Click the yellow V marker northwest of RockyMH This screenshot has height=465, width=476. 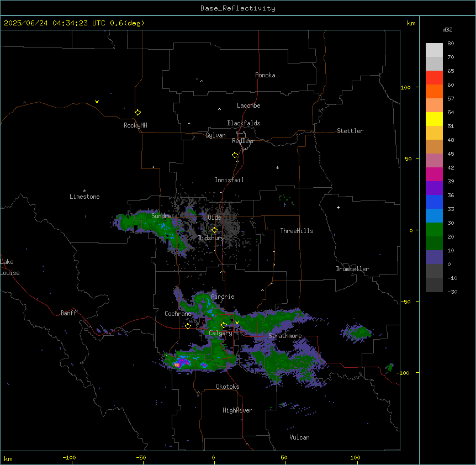97,102
